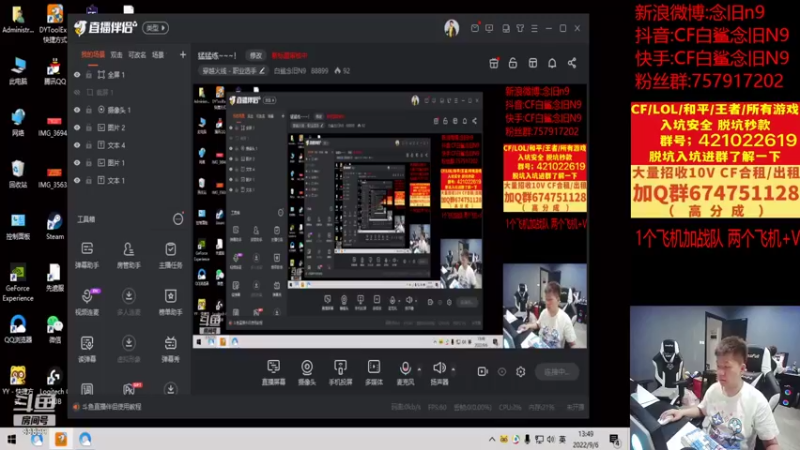Hide the 文本 1 source
Viewport: 800px width, 450px height.
(x=77, y=180)
